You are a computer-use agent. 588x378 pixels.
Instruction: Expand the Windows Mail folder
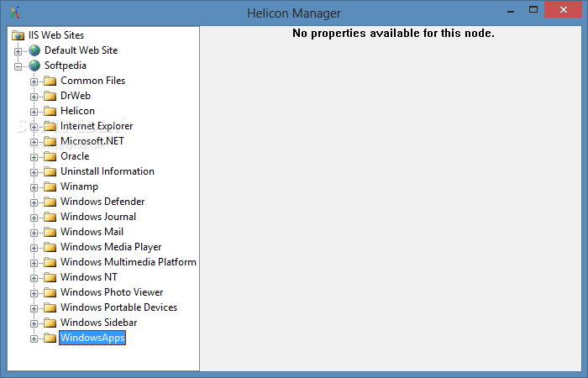(34, 233)
